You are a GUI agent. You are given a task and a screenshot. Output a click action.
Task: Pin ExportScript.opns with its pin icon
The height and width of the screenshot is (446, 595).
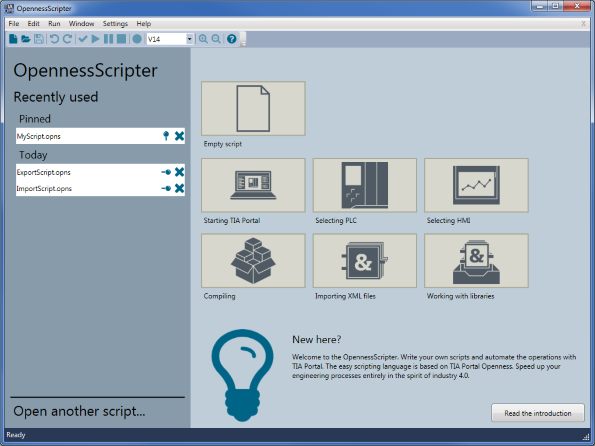pyautogui.click(x=166, y=172)
